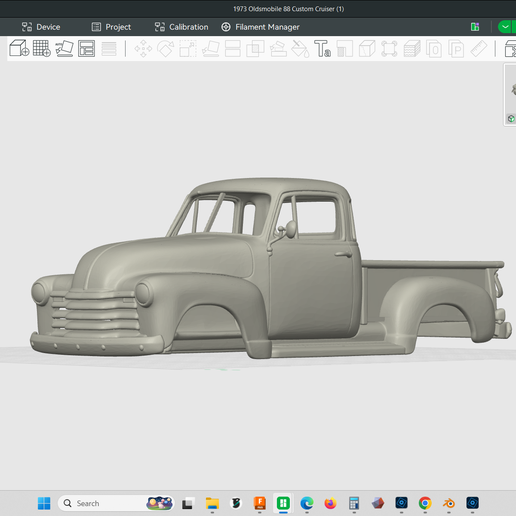Click the bounding box corners toolbar icon
This screenshot has height=516, width=516.
tap(389, 49)
